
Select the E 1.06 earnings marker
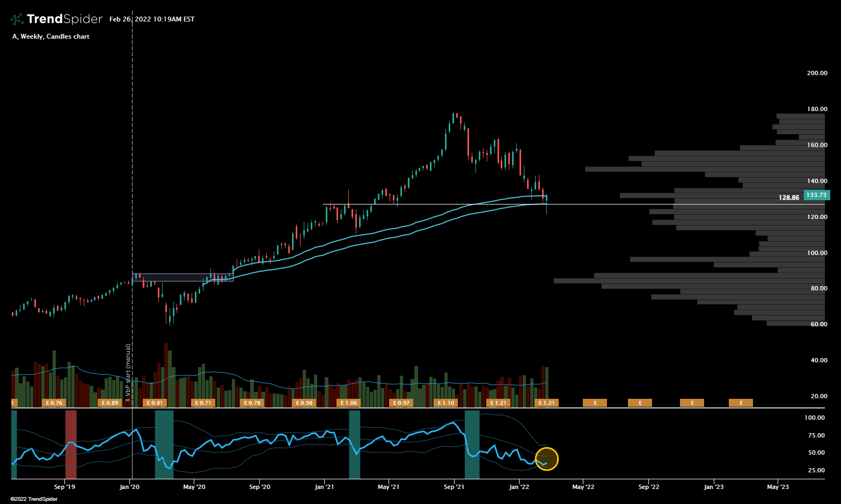click(x=348, y=403)
